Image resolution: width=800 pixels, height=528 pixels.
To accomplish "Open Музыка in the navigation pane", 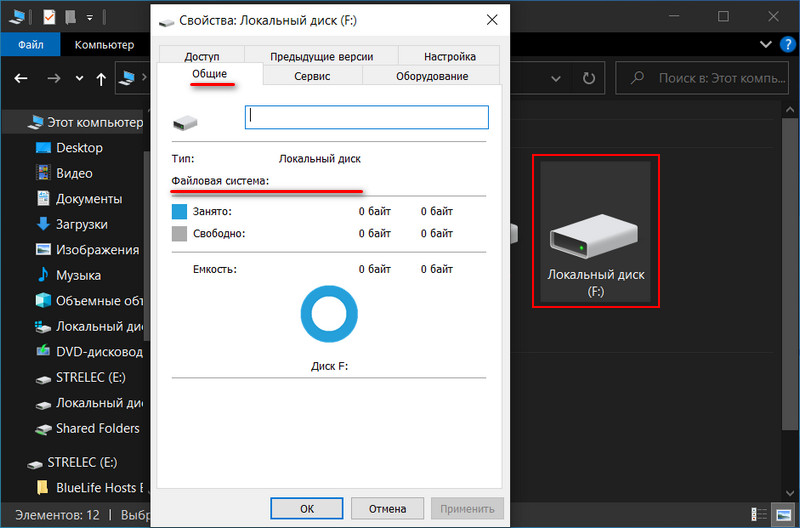I will coord(78,275).
